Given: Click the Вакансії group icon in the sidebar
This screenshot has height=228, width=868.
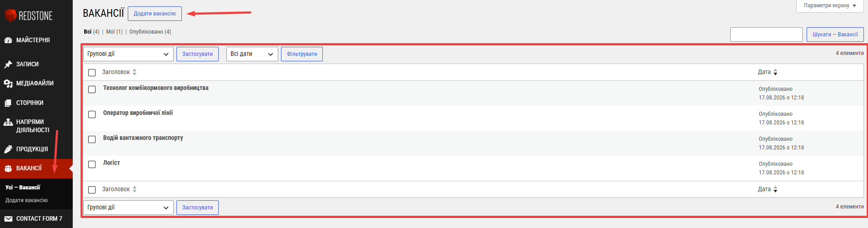Looking at the screenshot, I should point(8,169).
